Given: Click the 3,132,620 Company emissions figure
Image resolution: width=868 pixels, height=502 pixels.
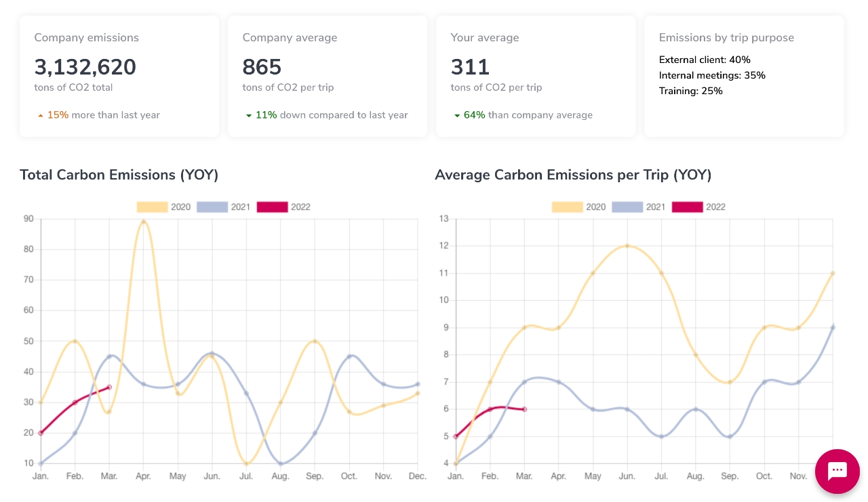Looking at the screenshot, I should click(85, 67).
